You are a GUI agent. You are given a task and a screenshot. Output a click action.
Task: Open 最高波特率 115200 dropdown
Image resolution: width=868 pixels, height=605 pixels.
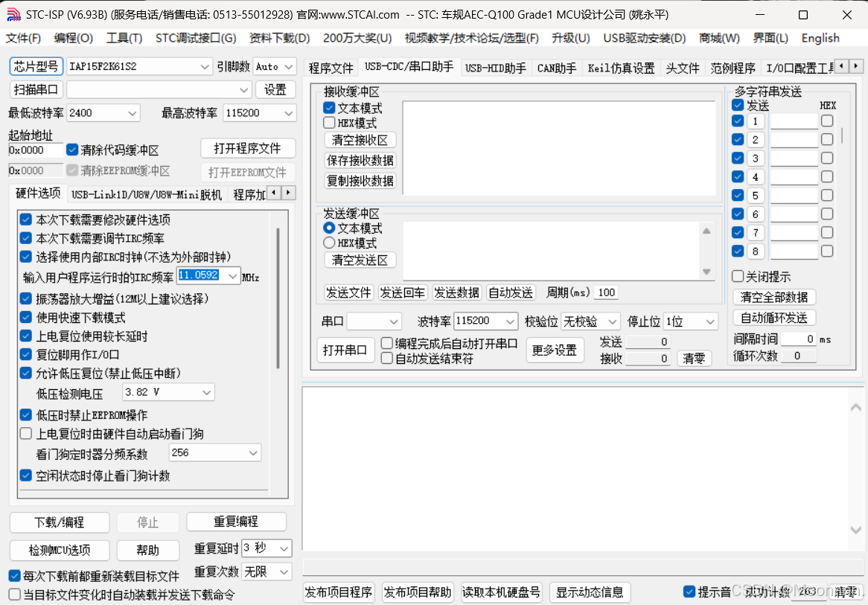click(288, 113)
